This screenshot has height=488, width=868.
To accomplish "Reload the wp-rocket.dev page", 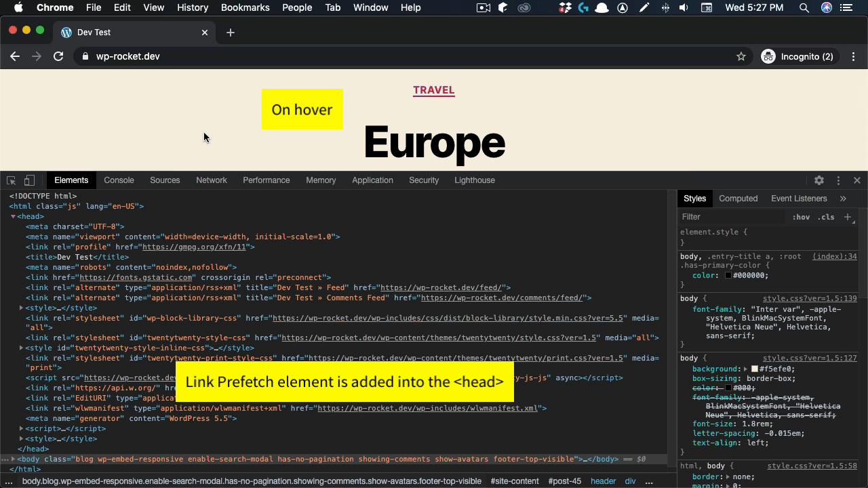I will pyautogui.click(x=58, y=56).
